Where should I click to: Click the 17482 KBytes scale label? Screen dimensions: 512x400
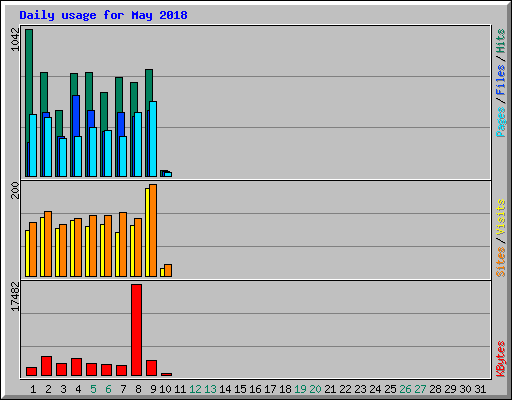pyautogui.click(x=15, y=297)
